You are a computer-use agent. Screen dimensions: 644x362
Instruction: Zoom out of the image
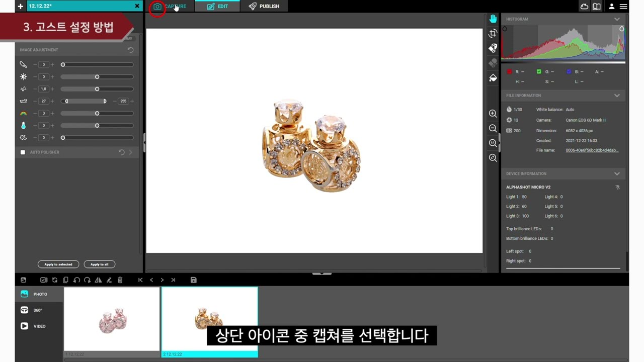[493, 128]
